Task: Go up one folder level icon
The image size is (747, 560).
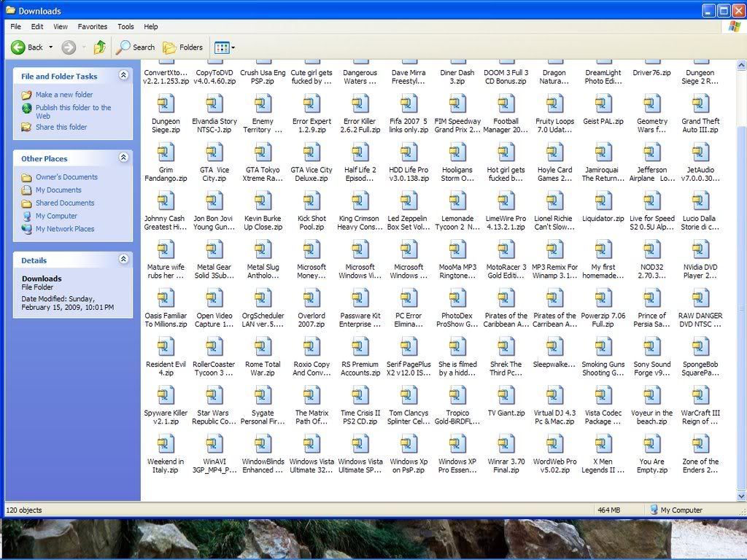Action: click(x=99, y=47)
